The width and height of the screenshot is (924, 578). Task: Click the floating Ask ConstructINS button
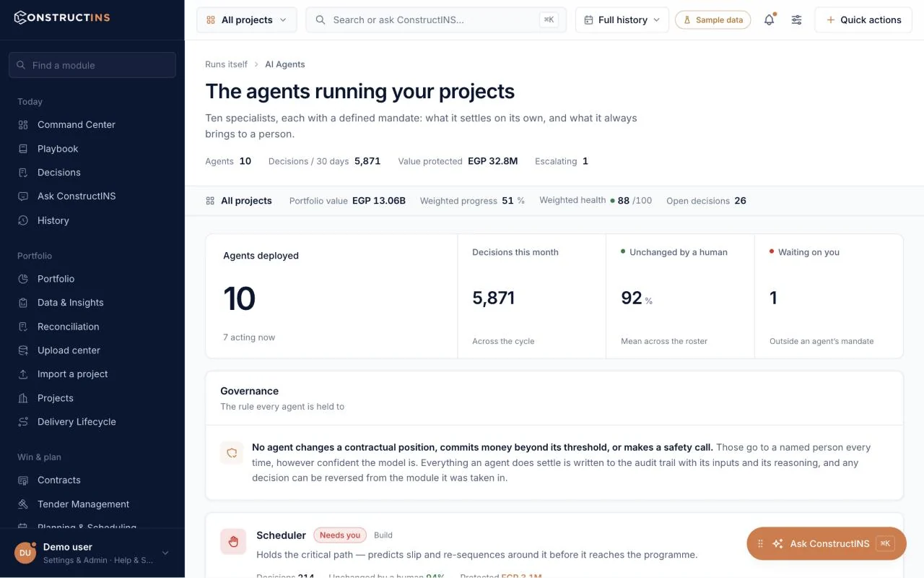827,544
